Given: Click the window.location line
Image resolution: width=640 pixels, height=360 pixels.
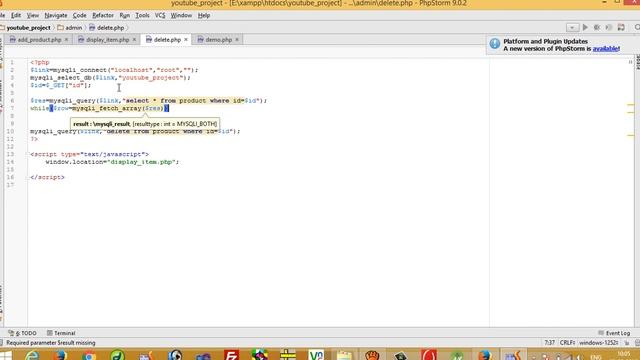Looking at the screenshot, I should pyautogui.click(x=112, y=162).
